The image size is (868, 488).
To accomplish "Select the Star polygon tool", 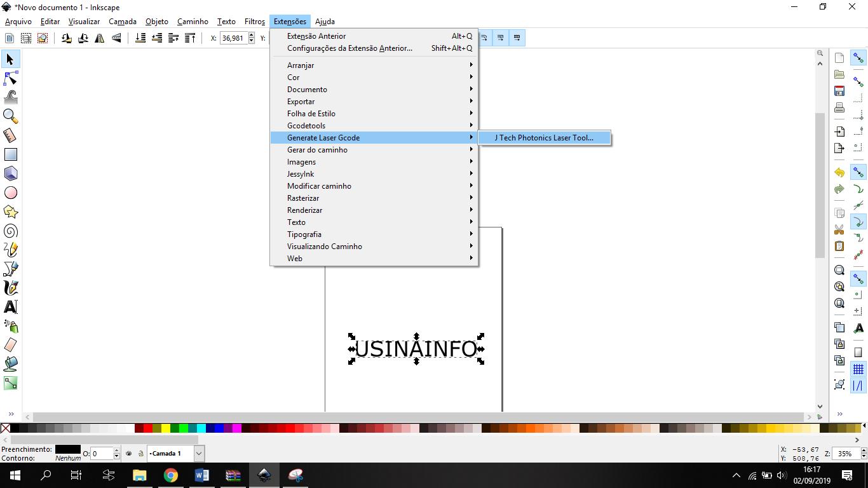I will [x=10, y=212].
